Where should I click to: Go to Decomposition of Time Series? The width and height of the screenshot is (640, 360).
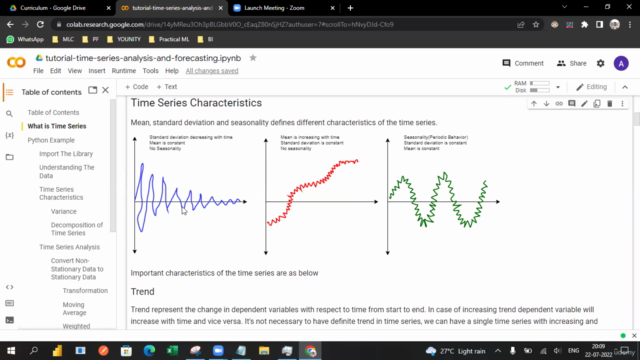pos(77,229)
